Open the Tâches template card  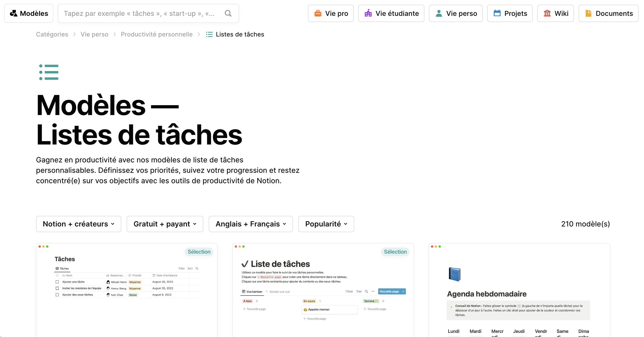[127, 290]
